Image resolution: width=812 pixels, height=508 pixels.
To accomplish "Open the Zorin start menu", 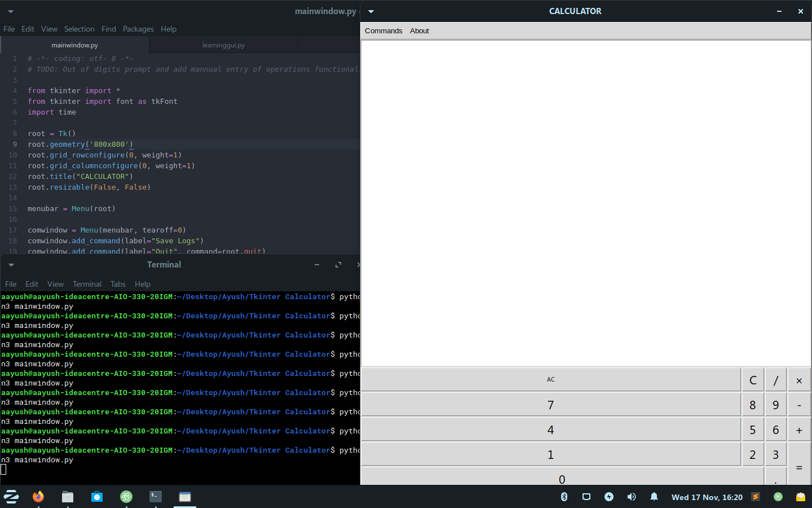I will (11, 497).
